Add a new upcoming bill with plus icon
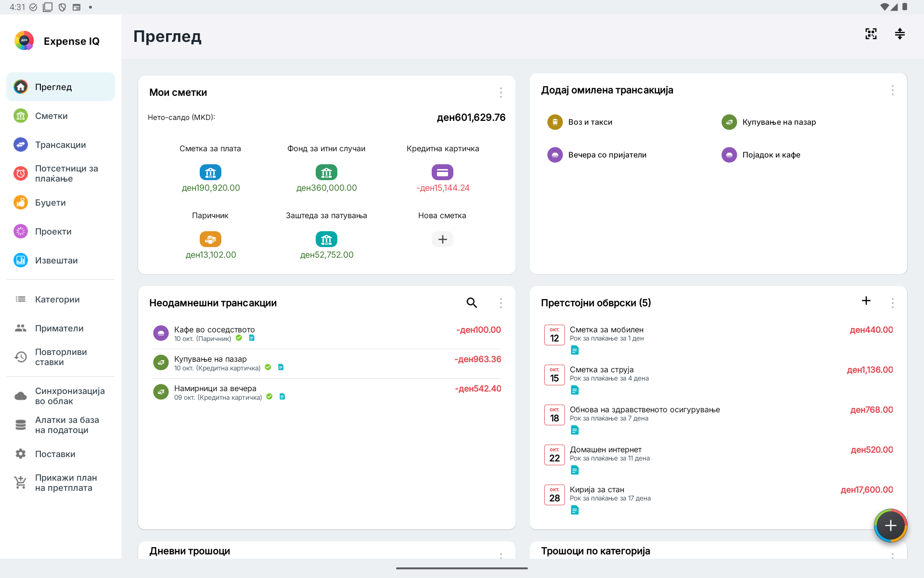The width and height of the screenshot is (924, 578). pyautogui.click(x=866, y=301)
